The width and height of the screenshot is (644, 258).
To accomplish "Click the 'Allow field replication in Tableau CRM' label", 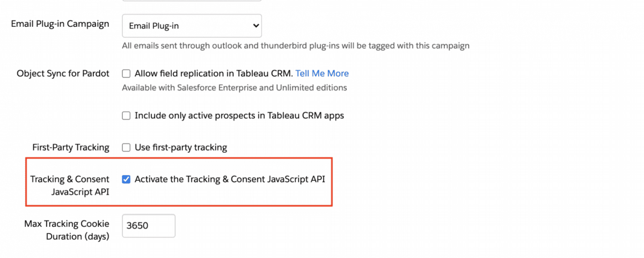I will coord(214,74).
